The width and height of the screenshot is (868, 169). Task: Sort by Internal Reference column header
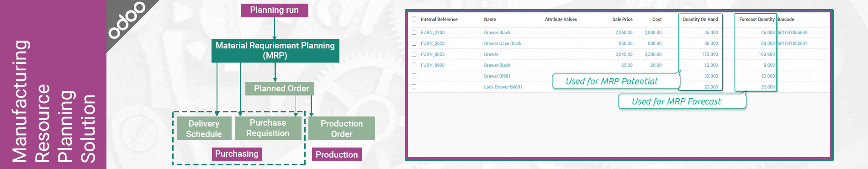pos(439,19)
